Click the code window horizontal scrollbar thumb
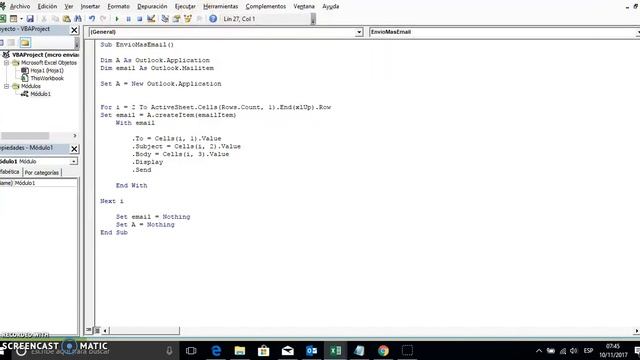The width and height of the screenshot is (640, 360). click(144, 330)
